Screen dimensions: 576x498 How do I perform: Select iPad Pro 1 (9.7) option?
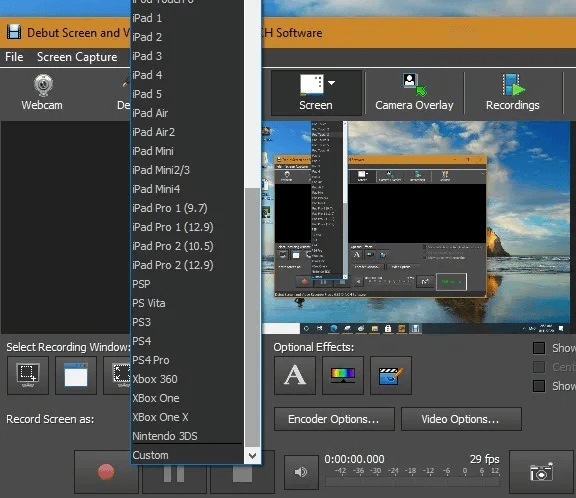coord(187,208)
